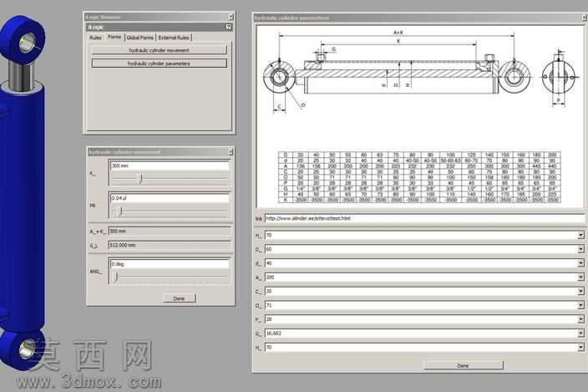Close the hydraulic cylinder parameters window
The width and height of the screenshot is (588, 392).
(x=585, y=18)
